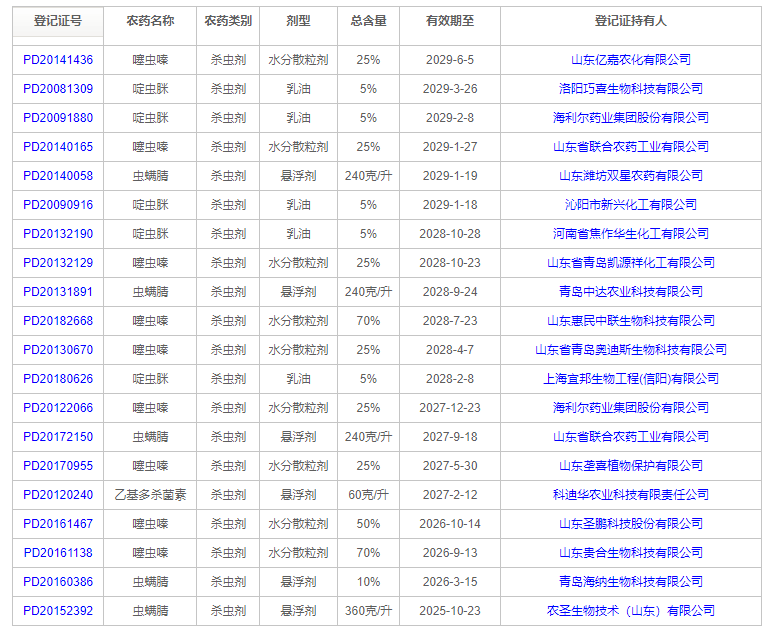Select expiry date 2026-3-15
This screenshot has height=628, width=766.
tap(450, 582)
